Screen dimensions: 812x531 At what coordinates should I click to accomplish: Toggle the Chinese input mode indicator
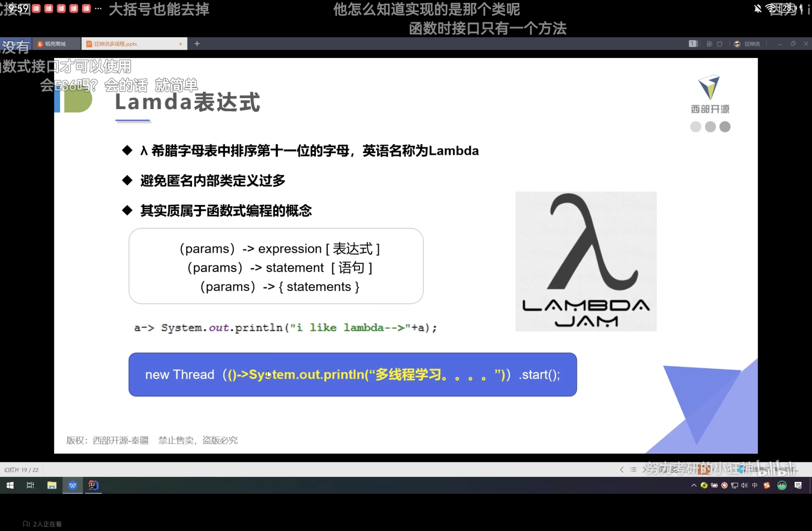click(x=755, y=485)
